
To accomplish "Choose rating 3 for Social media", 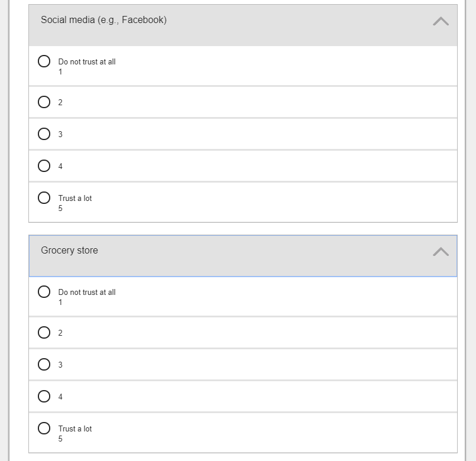I will 44,134.
